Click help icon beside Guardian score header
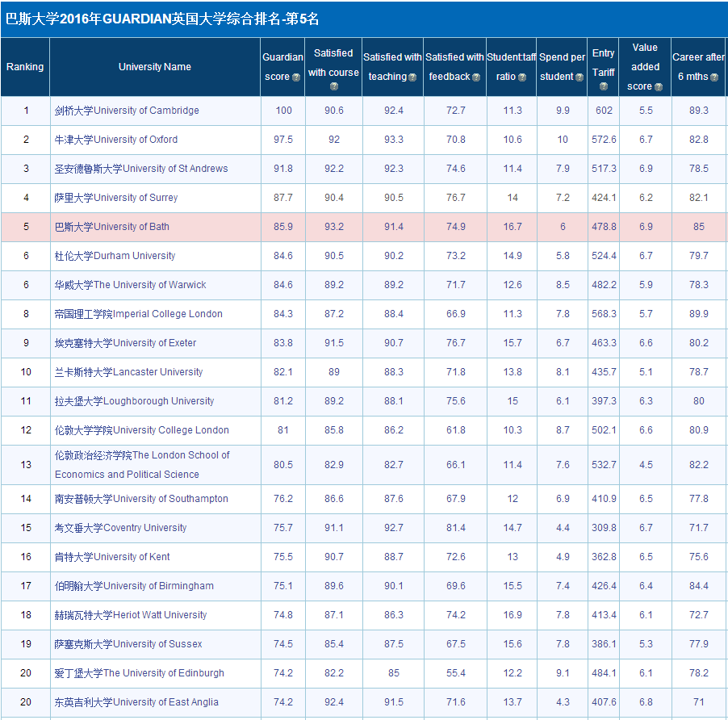This screenshot has width=728, height=720. coord(295,77)
